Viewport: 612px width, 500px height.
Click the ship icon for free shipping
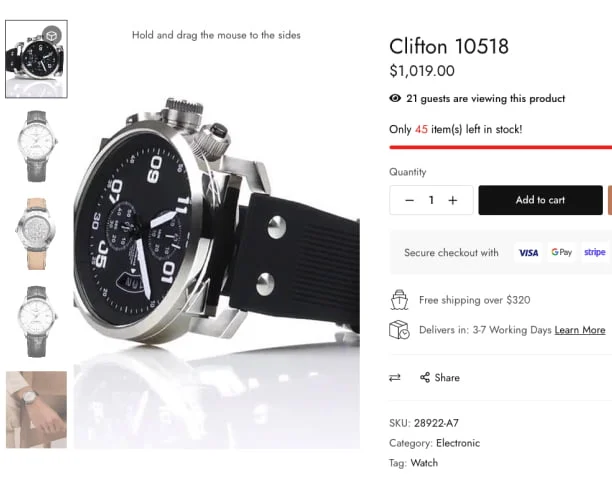click(x=399, y=300)
